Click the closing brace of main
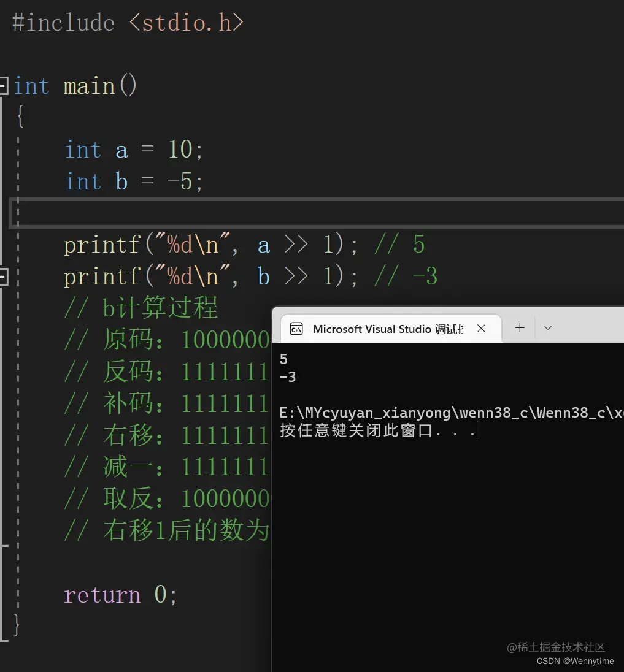Image resolution: width=624 pixels, height=672 pixels. [17, 625]
